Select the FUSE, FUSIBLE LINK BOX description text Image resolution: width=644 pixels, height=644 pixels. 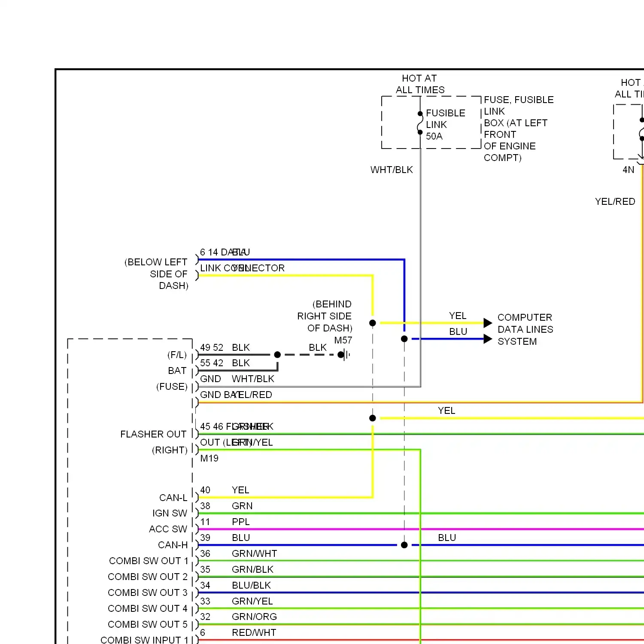point(519,129)
